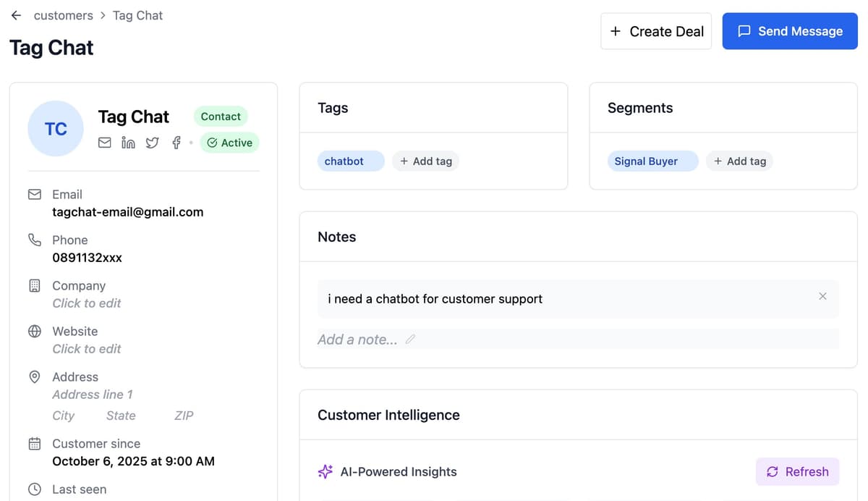
Task: Open the Facebook profile icon
Action: coord(176,143)
